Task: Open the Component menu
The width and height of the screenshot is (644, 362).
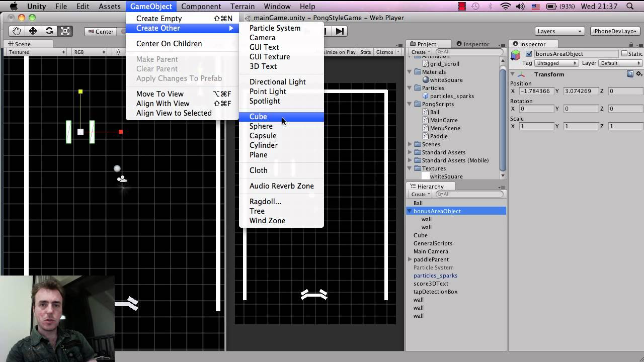Action: tap(201, 6)
